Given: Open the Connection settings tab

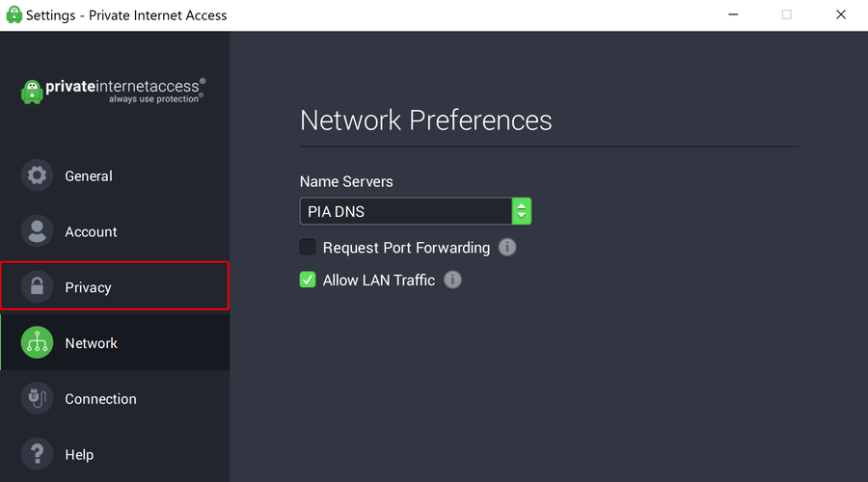Looking at the screenshot, I should (100, 399).
